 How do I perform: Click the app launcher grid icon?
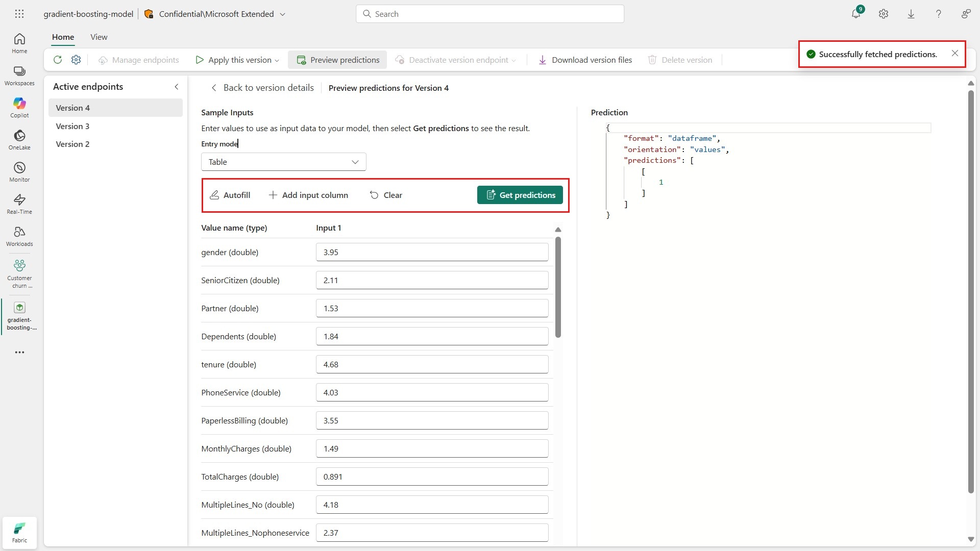19,14
